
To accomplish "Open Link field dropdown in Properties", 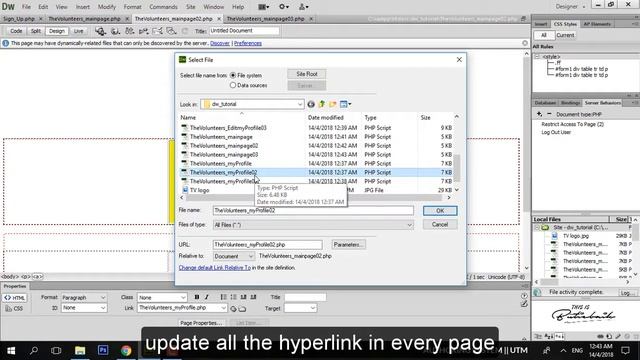I will coord(224,308).
